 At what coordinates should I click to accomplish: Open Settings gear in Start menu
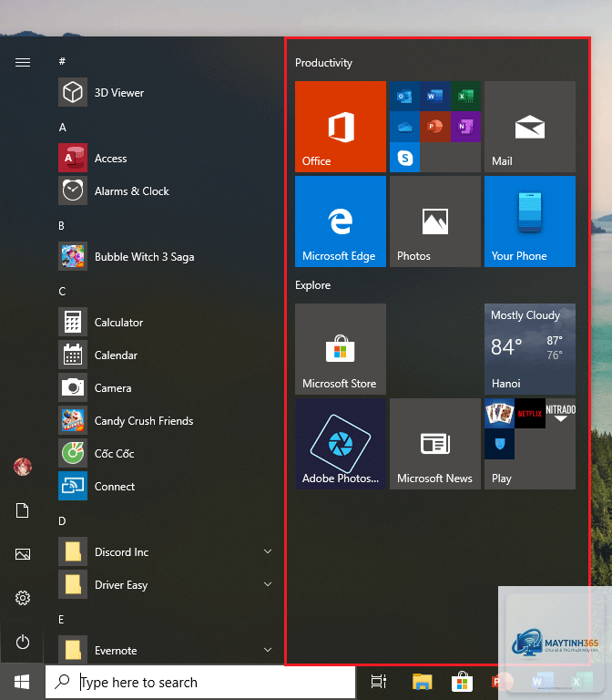(23, 598)
